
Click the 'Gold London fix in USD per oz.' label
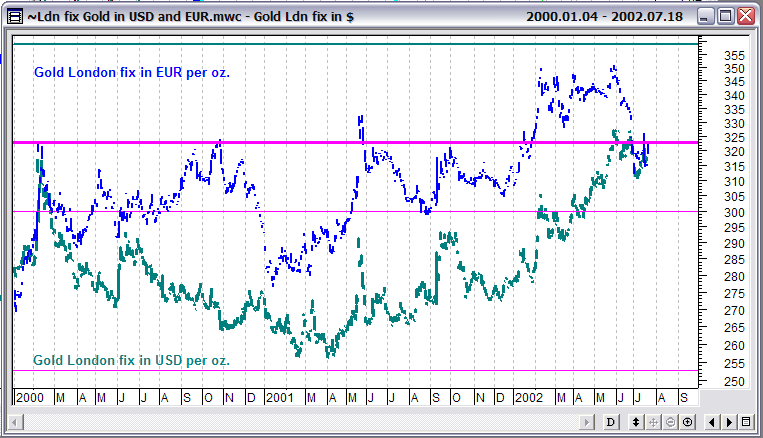[131, 359]
